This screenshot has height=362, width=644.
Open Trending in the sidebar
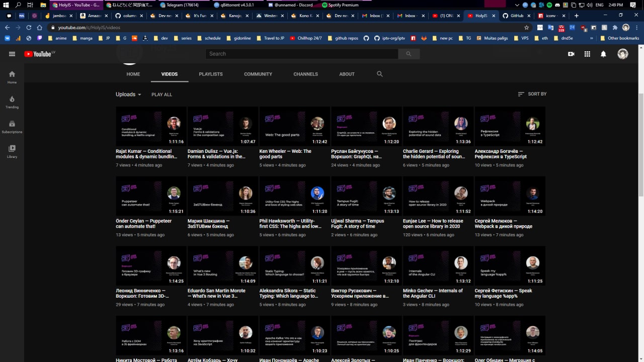(12, 102)
